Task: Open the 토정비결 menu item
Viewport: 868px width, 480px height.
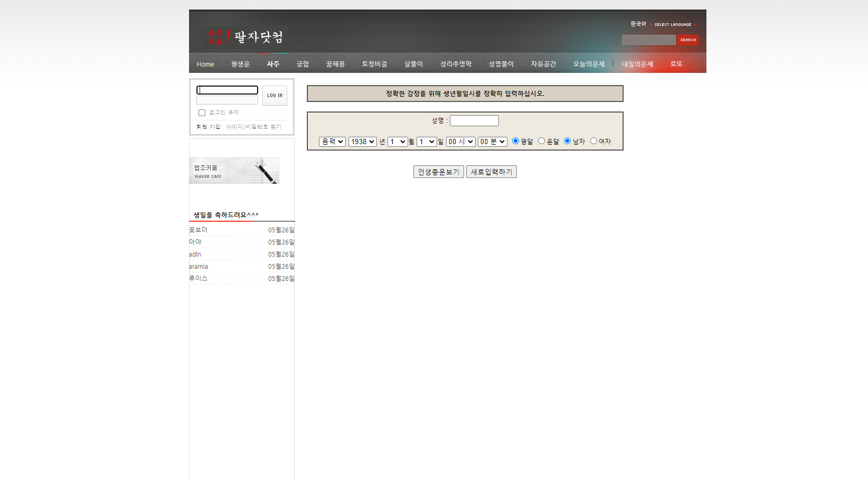Action: click(x=374, y=64)
